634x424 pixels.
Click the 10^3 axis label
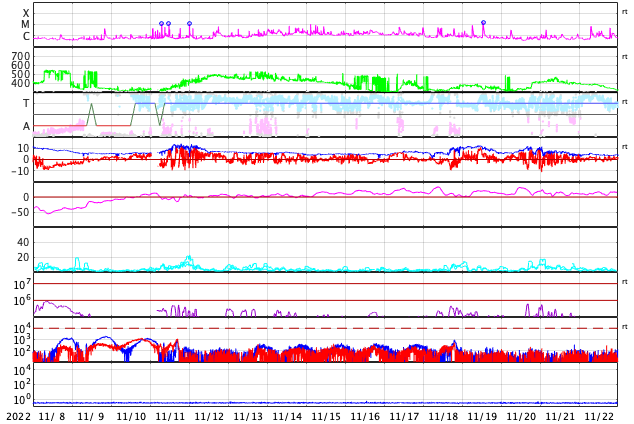pos(22,340)
